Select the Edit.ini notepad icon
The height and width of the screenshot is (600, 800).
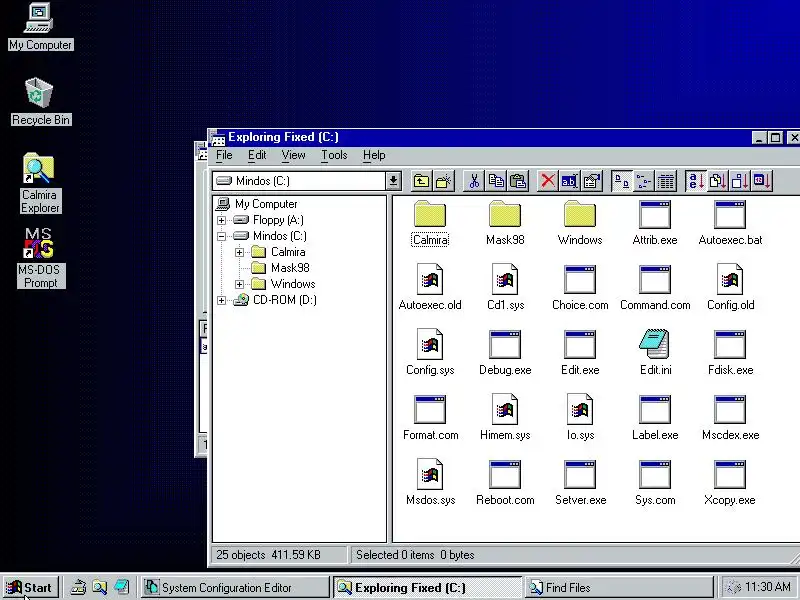[x=655, y=343]
